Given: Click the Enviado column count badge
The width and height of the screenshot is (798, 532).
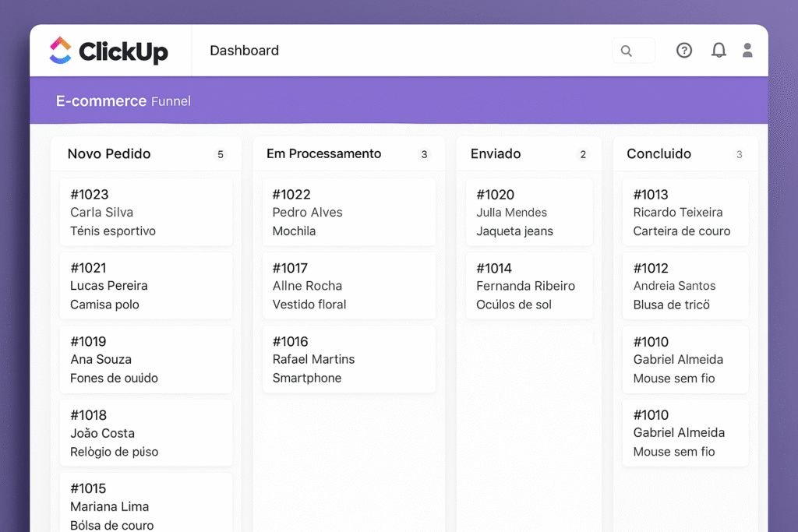Looking at the screenshot, I should tap(583, 155).
